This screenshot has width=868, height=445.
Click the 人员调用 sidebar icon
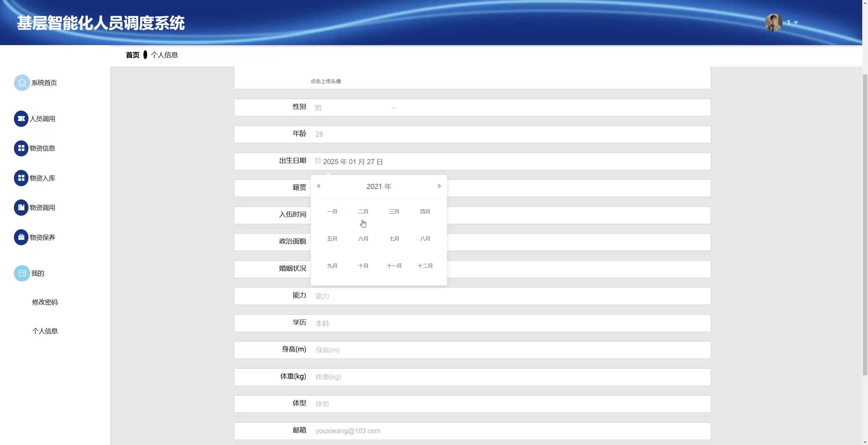pos(21,119)
